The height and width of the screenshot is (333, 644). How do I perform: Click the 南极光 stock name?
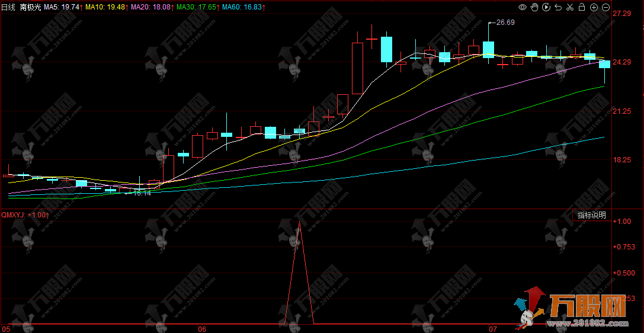click(x=30, y=7)
